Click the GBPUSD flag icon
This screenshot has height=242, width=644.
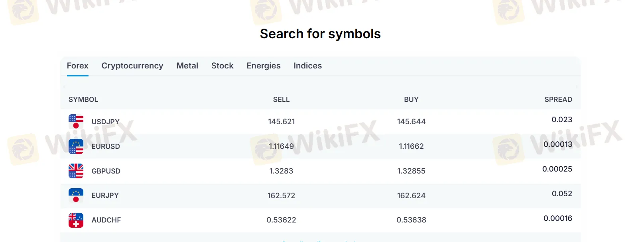click(x=76, y=171)
